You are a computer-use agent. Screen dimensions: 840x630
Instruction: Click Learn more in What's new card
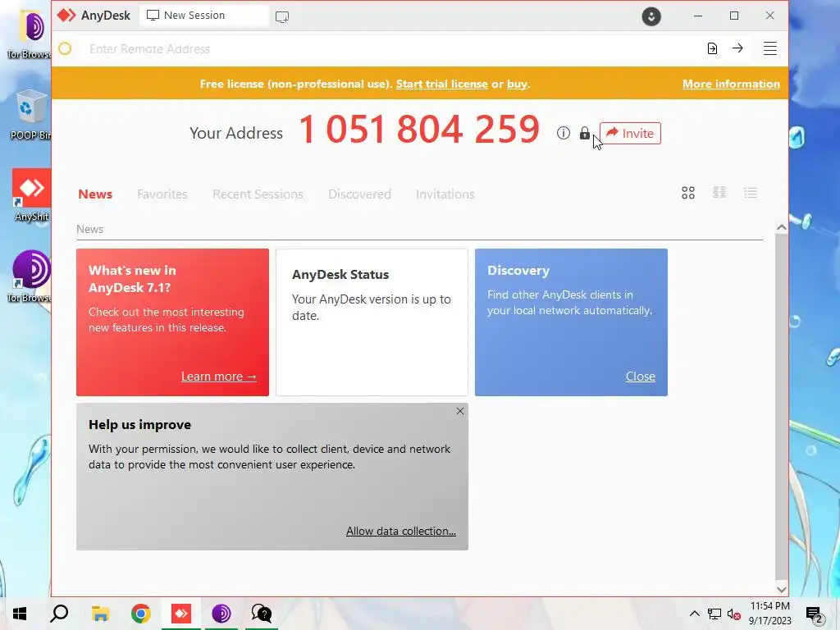pyautogui.click(x=218, y=377)
